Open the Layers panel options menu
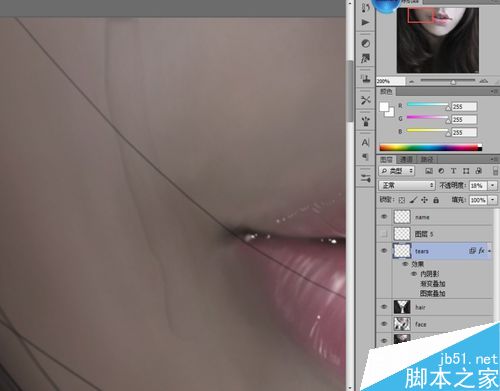The height and width of the screenshot is (391, 500). point(494,160)
